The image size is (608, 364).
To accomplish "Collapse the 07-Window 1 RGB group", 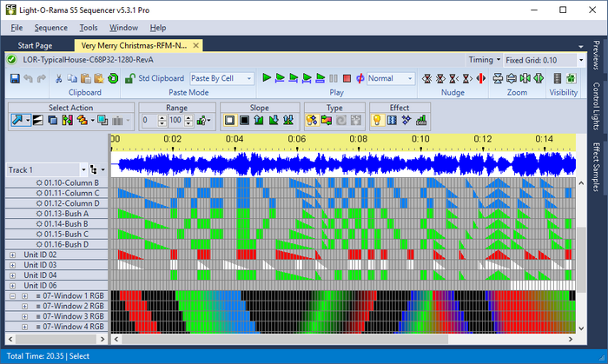I will 12,296.
